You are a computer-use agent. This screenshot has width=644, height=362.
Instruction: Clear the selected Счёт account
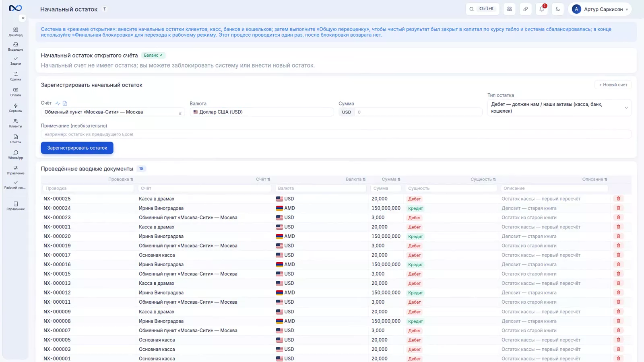(x=180, y=113)
